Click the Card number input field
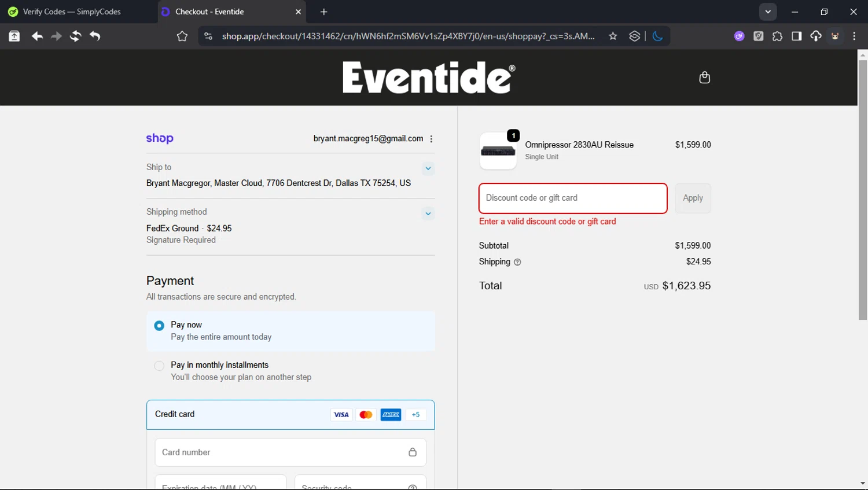This screenshot has height=490, width=868. 290,452
